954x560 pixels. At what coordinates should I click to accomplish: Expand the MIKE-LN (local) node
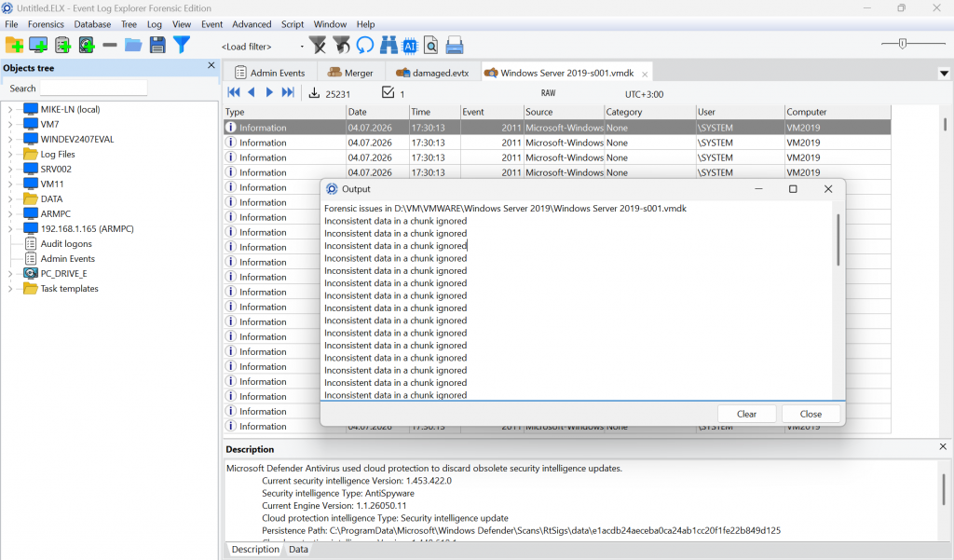point(9,110)
